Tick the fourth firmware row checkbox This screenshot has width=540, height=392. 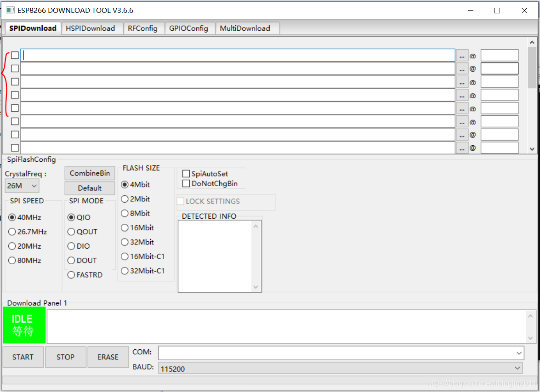click(x=15, y=95)
